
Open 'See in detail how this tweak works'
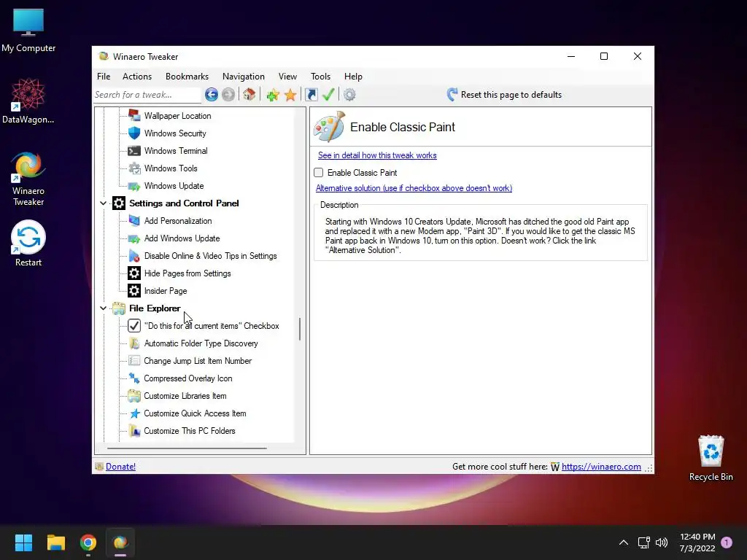click(377, 155)
